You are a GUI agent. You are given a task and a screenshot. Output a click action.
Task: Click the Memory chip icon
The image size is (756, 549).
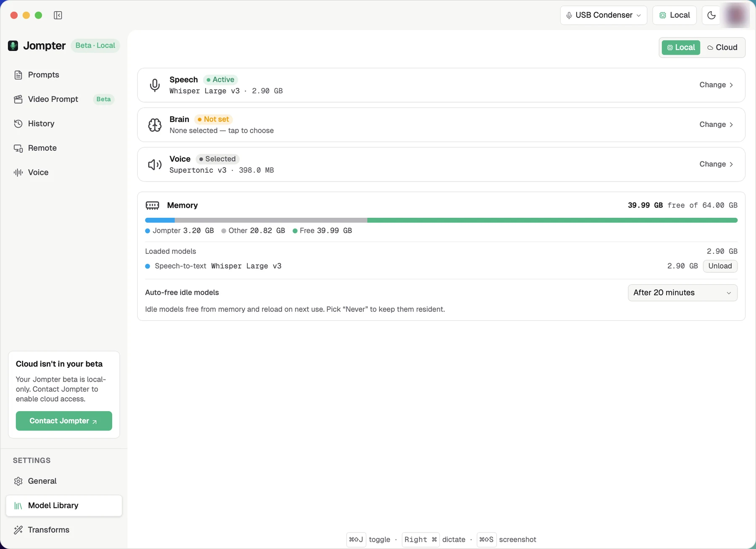[x=152, y=205]
